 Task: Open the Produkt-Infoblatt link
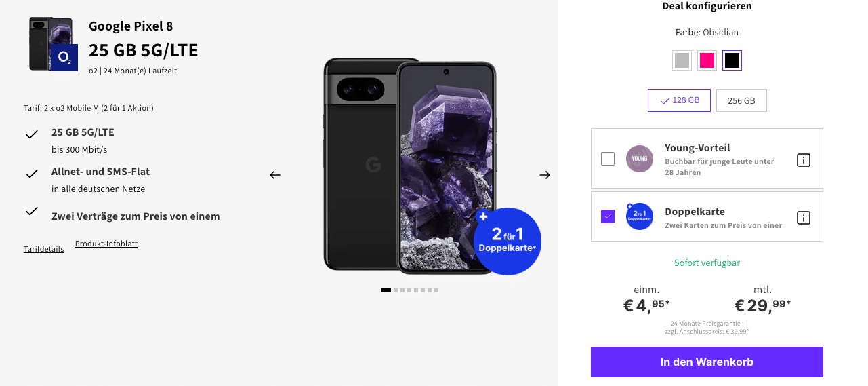(x=106, y=244)
